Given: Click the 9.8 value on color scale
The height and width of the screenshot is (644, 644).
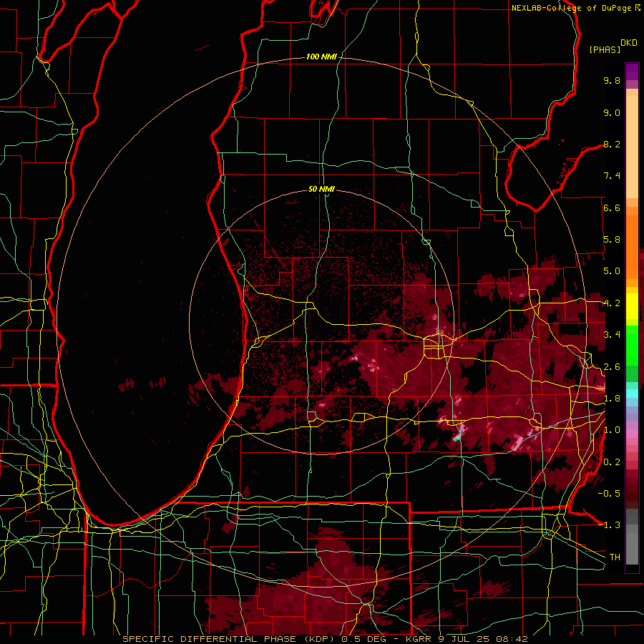Looking at the screenshot, I should [x=612, y=80].
